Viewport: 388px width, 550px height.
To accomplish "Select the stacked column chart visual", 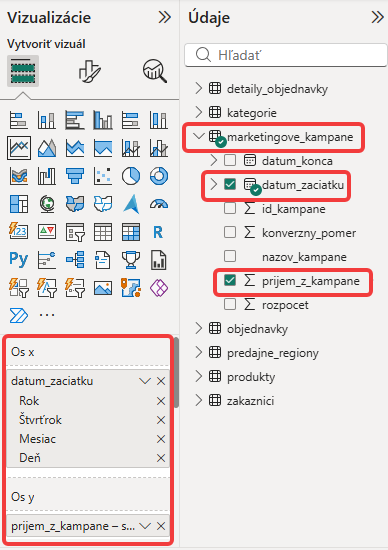I will 47,120.
